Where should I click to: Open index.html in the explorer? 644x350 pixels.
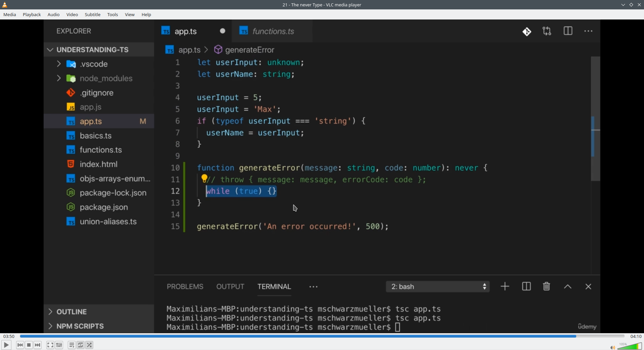pos(99,164)
